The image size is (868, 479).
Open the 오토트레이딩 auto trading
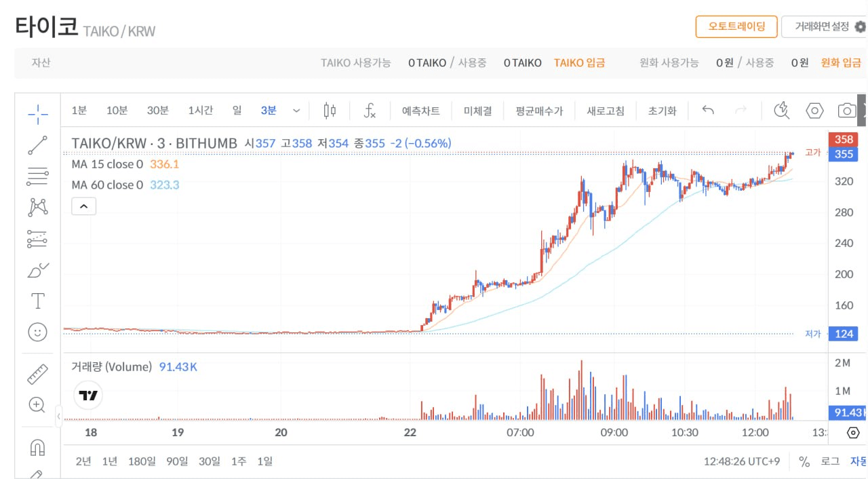pyautogui.click(x=736, y=27)
